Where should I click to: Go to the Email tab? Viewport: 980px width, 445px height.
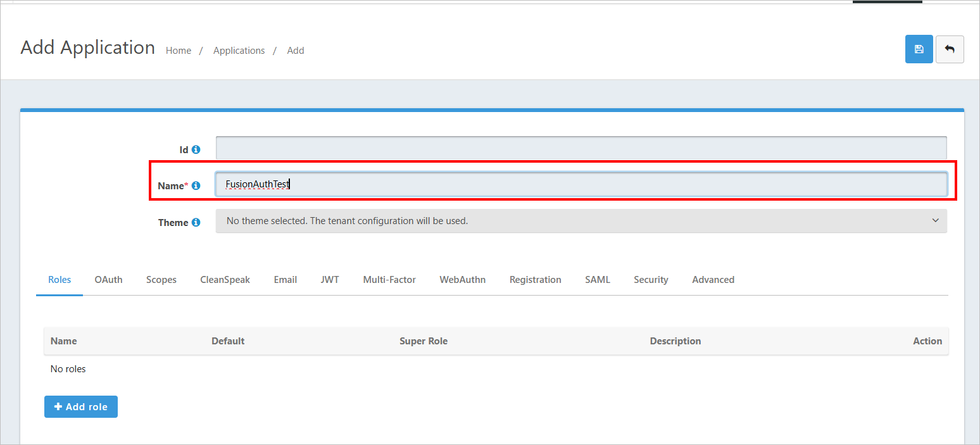pyautogui.click(x=285, y=279)
